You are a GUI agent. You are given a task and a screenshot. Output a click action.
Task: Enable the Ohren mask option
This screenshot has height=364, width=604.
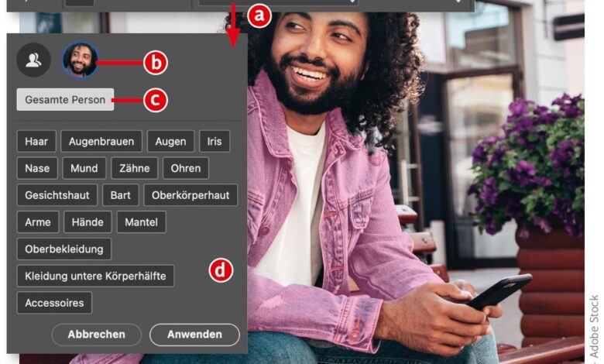tap(186, 168)
